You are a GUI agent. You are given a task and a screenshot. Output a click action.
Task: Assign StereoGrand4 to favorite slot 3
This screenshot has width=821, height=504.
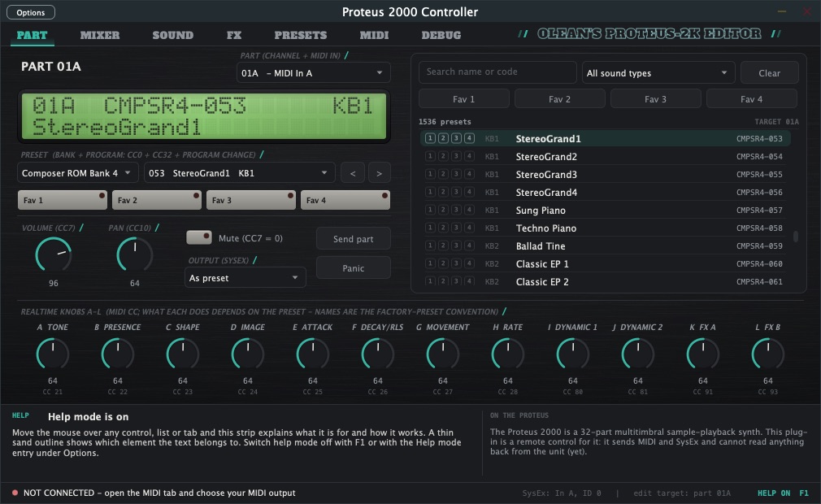pyautogui.click(x=456, y=192)
